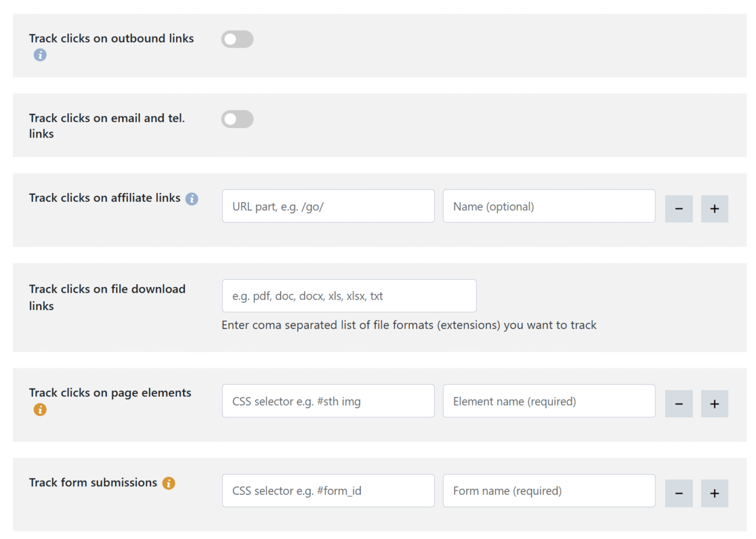Screen dimensions: 756x539
Task: Remove page element row with minus button
Action: coord(679,404)
